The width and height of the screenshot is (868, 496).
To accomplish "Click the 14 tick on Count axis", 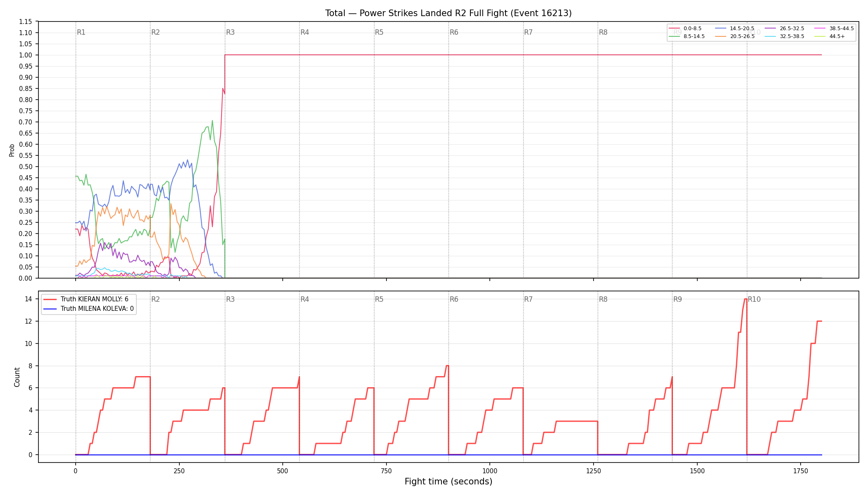I will (x=29, y=299).
